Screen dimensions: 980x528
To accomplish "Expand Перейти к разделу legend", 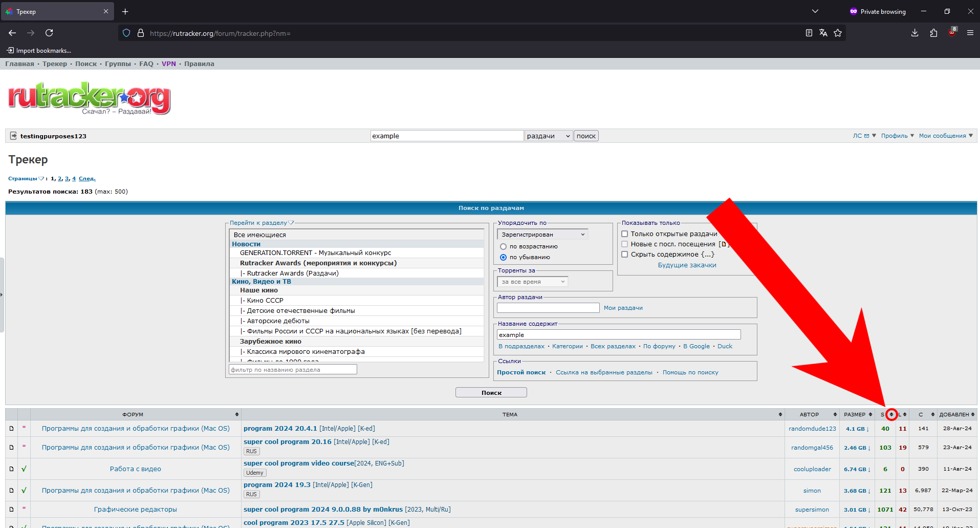I will coord(262,223).
